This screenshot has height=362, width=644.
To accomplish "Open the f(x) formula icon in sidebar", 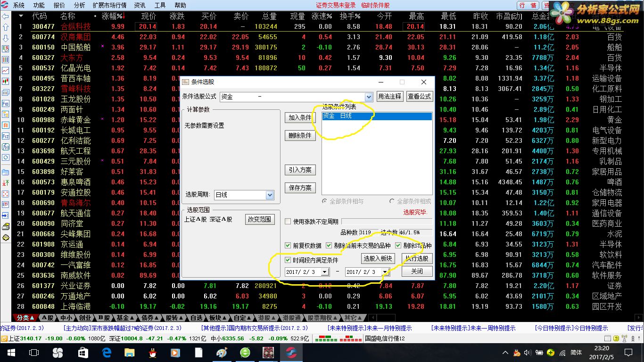I will pos(6,147).
